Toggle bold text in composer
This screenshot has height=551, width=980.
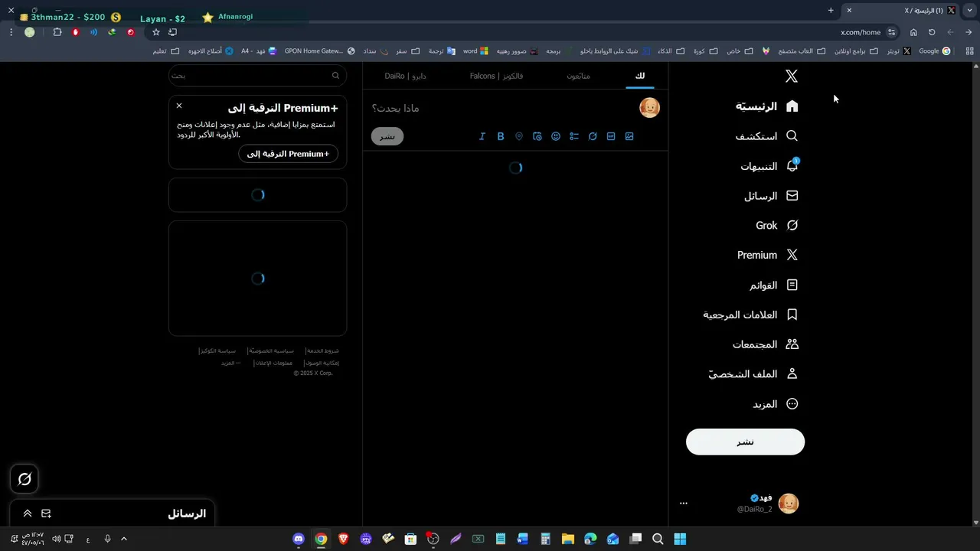[x=501, y=136]
